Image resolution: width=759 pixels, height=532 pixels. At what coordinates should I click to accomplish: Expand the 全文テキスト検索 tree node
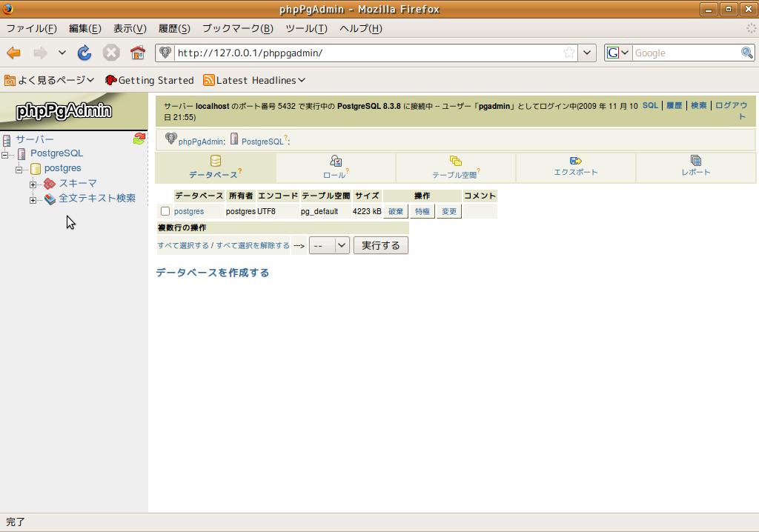(33, 200)
